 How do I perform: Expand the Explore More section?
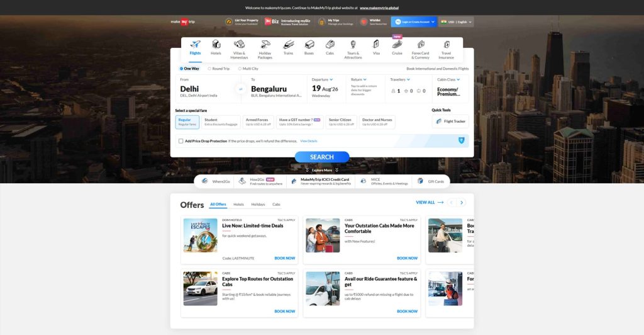coord(322,170)
